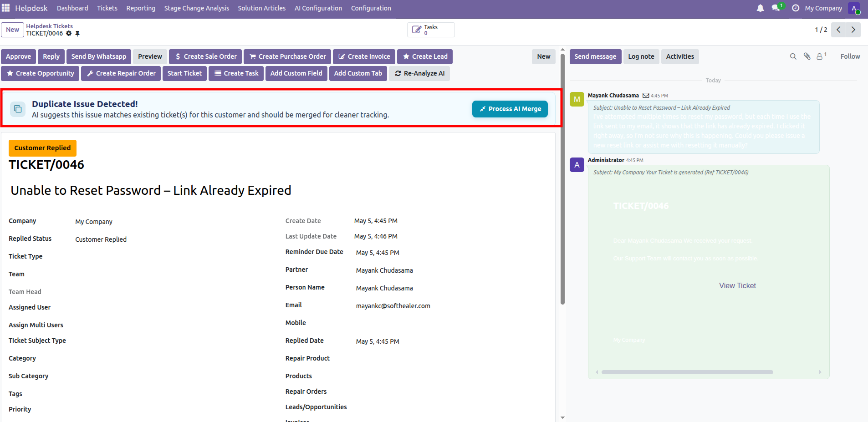Image resolution: width=868 pixels, height=422 pixels.
Task: Click Send By Whatsapp
Action: point(99,56)
